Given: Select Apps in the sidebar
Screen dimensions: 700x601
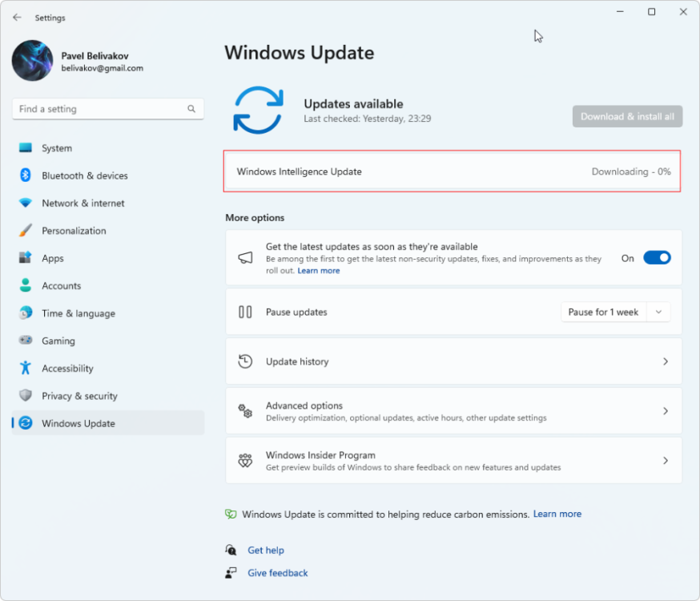Looking at the screenshot, I should 108,258.
